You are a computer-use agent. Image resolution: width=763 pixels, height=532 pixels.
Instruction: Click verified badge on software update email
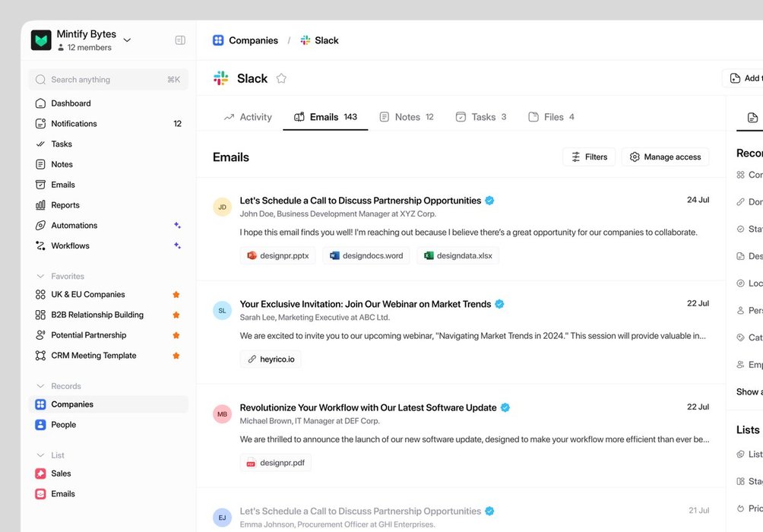click(x=505, y=408)
